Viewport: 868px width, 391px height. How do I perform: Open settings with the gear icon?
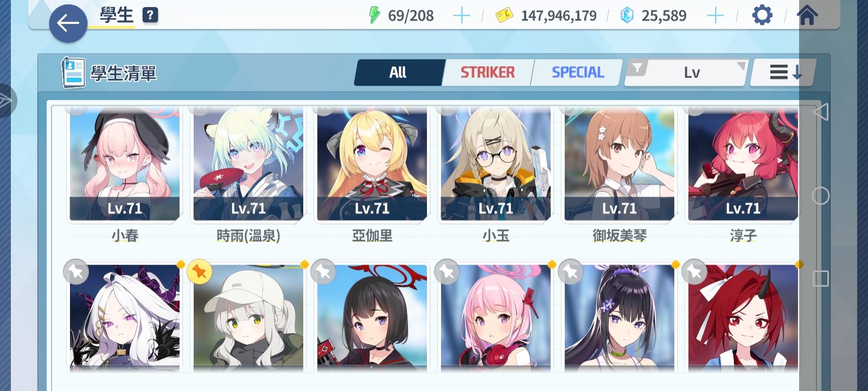tap(762, 15)
